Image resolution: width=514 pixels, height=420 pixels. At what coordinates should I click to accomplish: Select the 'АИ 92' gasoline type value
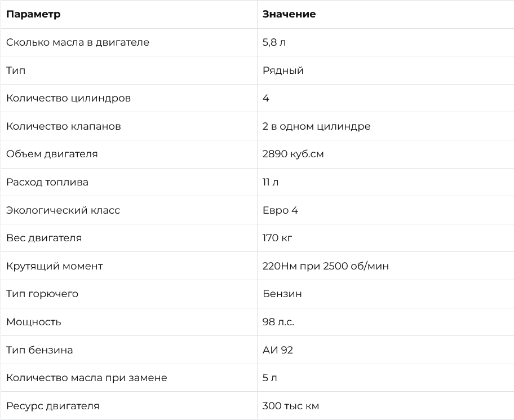click(278, 350)
